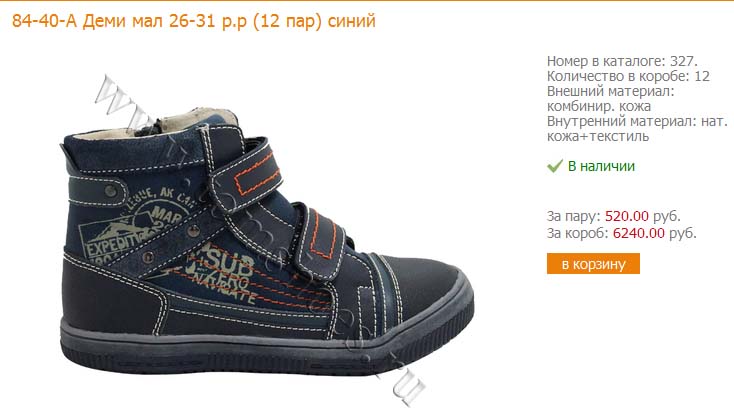Click the 'За пару:' label text
Screen dimensions: 734x420
tap(573, 216)
